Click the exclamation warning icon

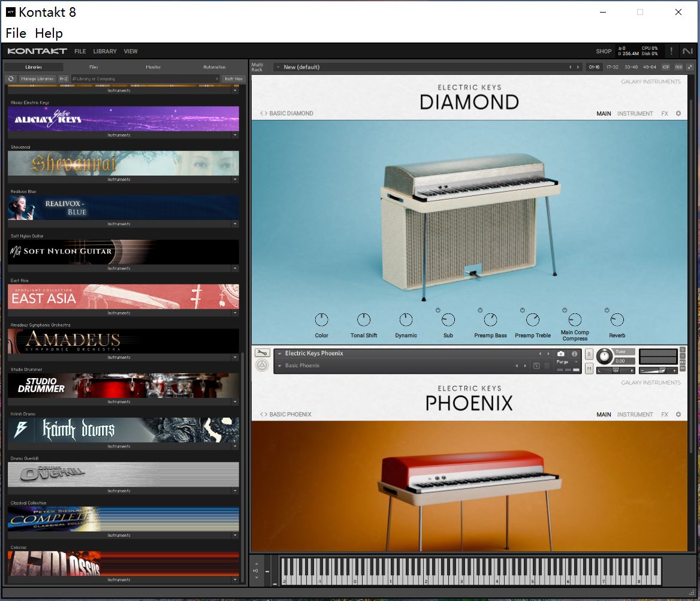671,51
